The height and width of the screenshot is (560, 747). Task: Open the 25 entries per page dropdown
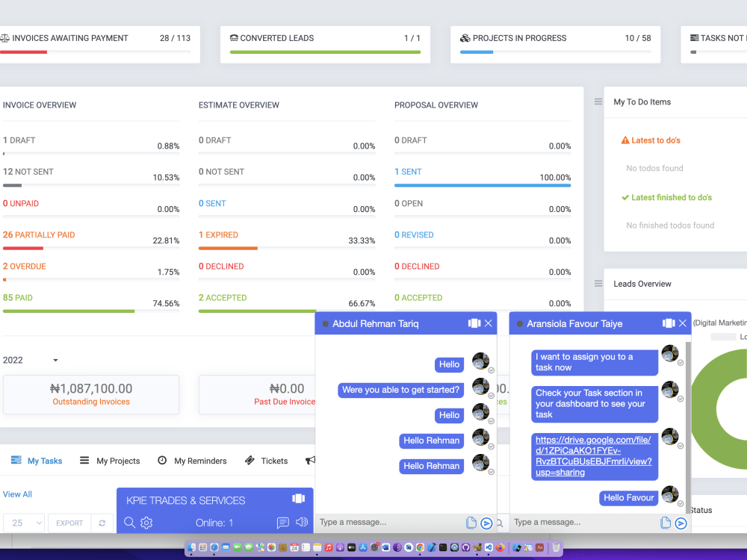point(24,523)
